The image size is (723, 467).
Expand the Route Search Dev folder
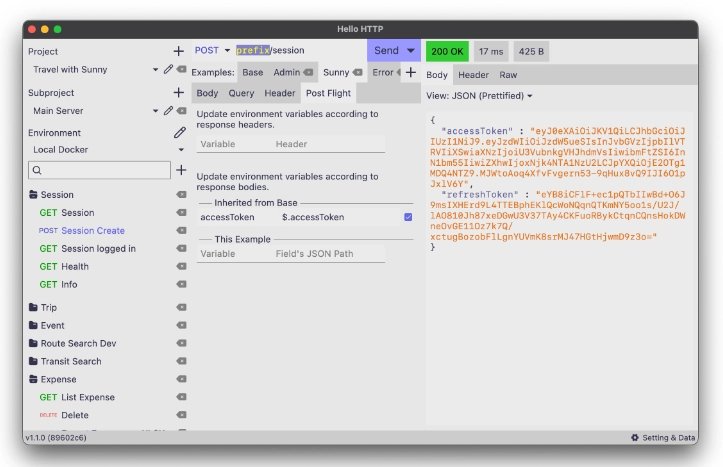click(33, 343)
